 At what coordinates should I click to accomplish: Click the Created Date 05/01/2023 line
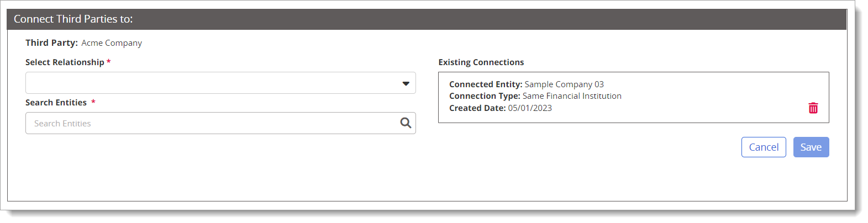click(x=501, y=108)
